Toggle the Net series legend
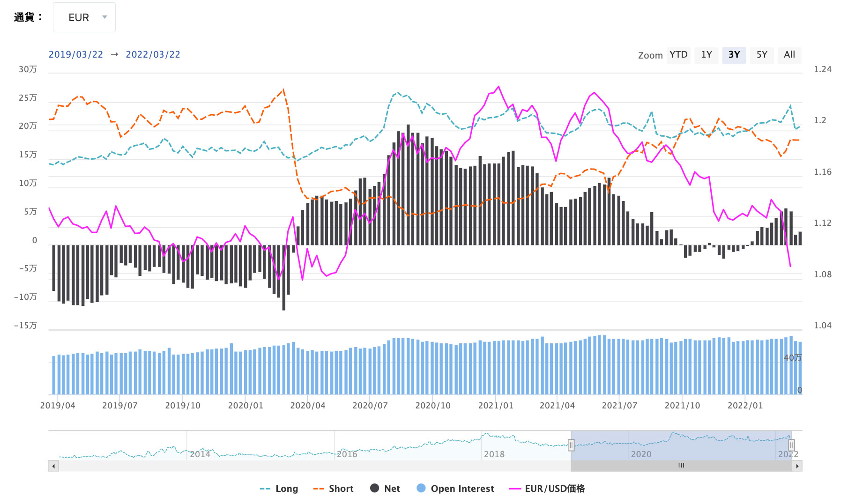The height and width of the screenshot is (504, 848). tap(385, 489)
